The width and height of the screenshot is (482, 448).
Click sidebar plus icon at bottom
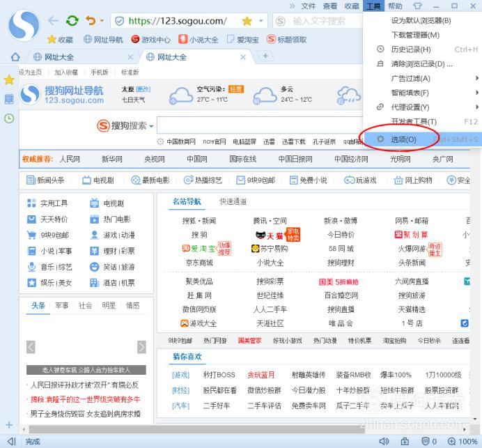click(x=9, y=425)
